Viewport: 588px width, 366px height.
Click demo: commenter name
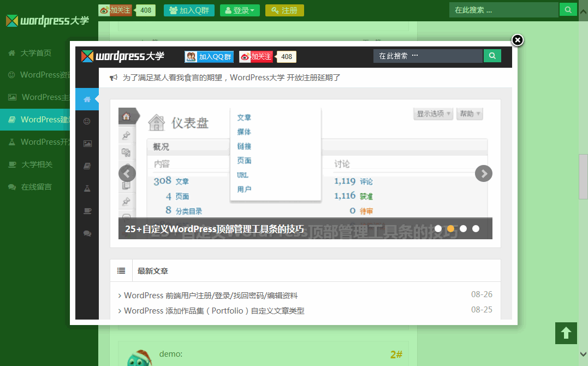[x=171, y=354]
